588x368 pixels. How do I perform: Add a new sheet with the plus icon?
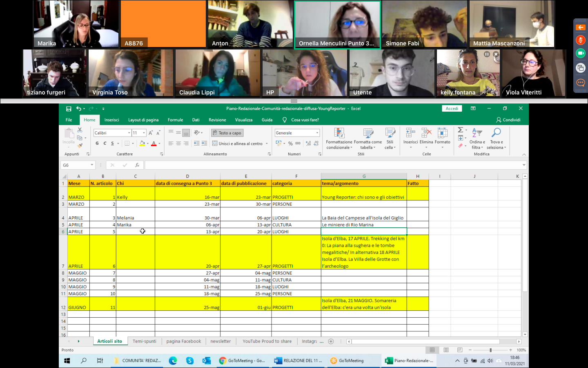(331, 341)
